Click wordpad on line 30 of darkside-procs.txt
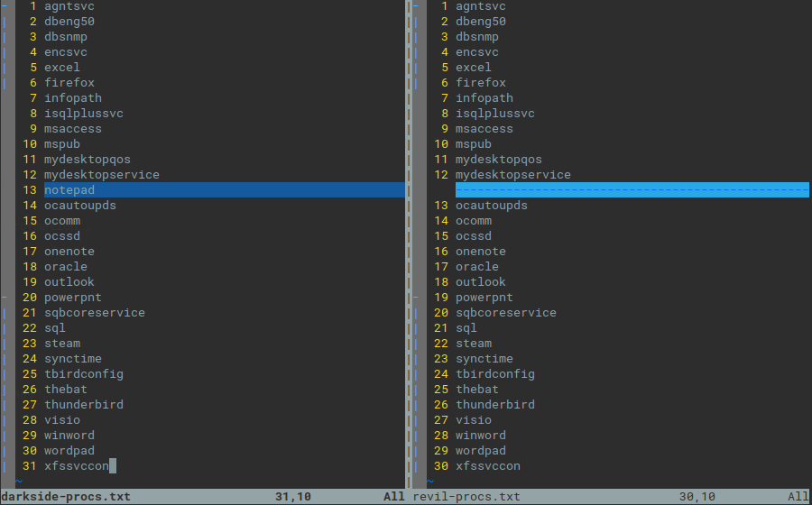Viewport: 812px width, 505px height. 69,451
